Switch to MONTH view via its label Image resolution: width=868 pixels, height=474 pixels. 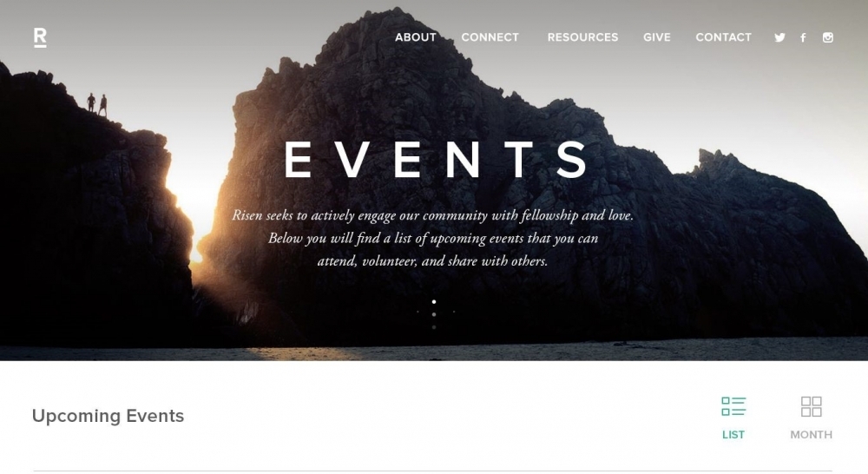pos(811,435)
